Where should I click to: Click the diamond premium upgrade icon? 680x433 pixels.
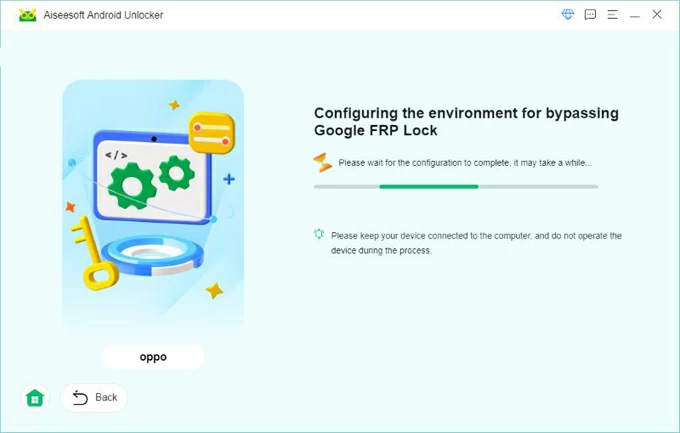[568, 15]
